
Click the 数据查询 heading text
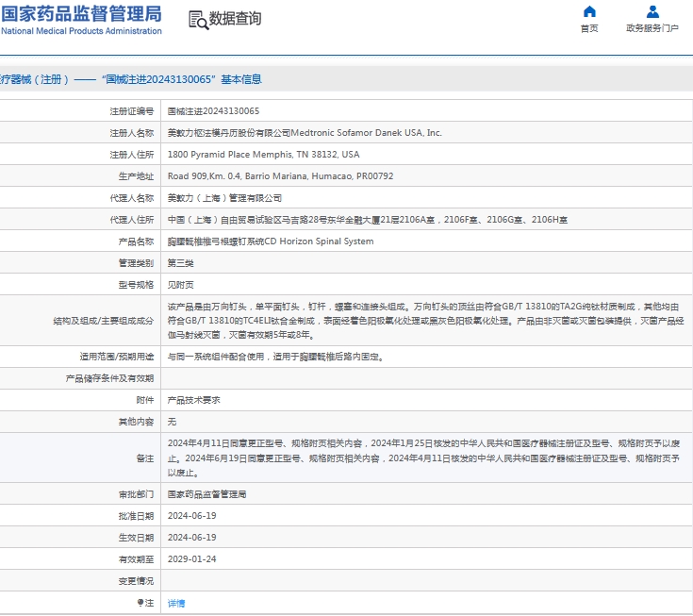click(x=235, y=19)
